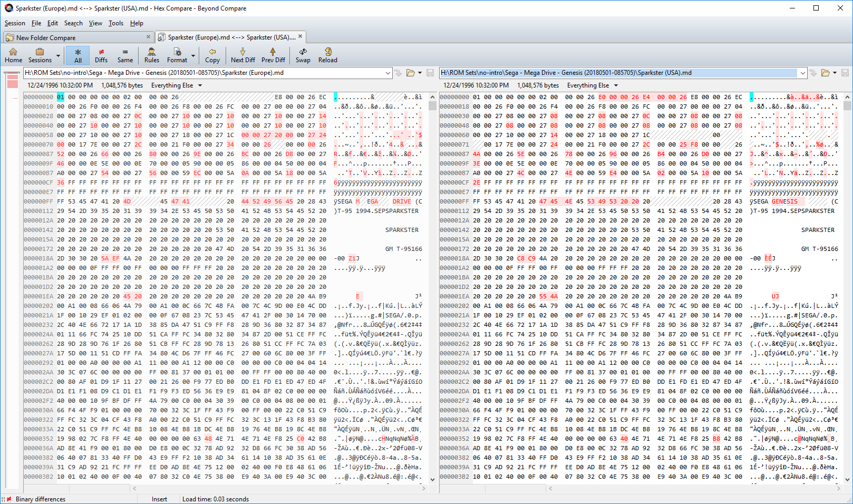Expand the Format dropdown arrow
This screenshot has height=504, width=853.
point(193,55)
